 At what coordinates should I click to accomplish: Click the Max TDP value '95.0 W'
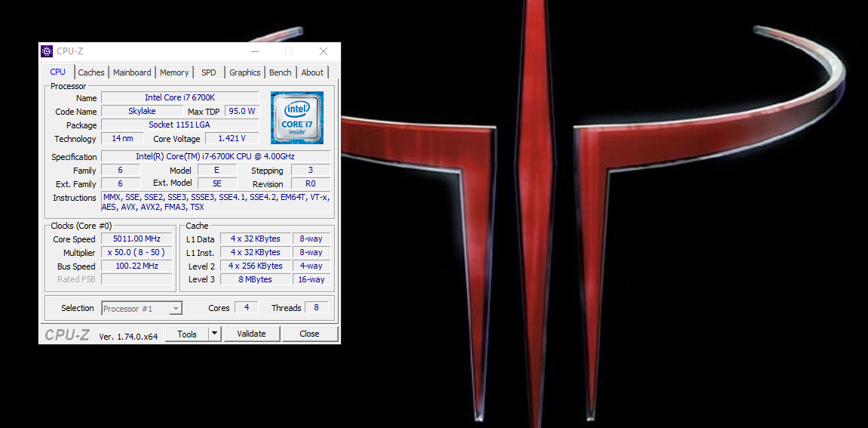tap(242, 111)
